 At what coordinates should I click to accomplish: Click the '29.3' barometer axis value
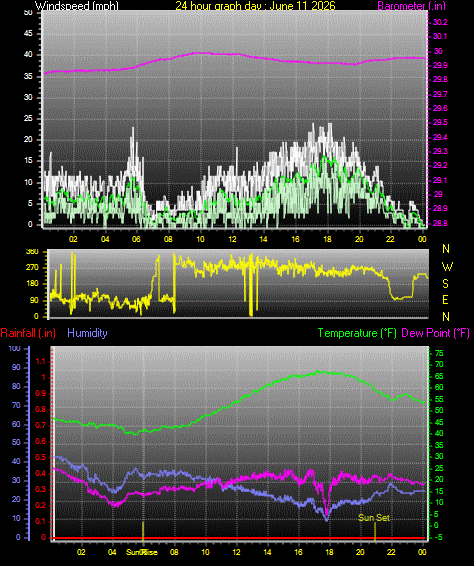pyautogui.click(x=440, y=151)
